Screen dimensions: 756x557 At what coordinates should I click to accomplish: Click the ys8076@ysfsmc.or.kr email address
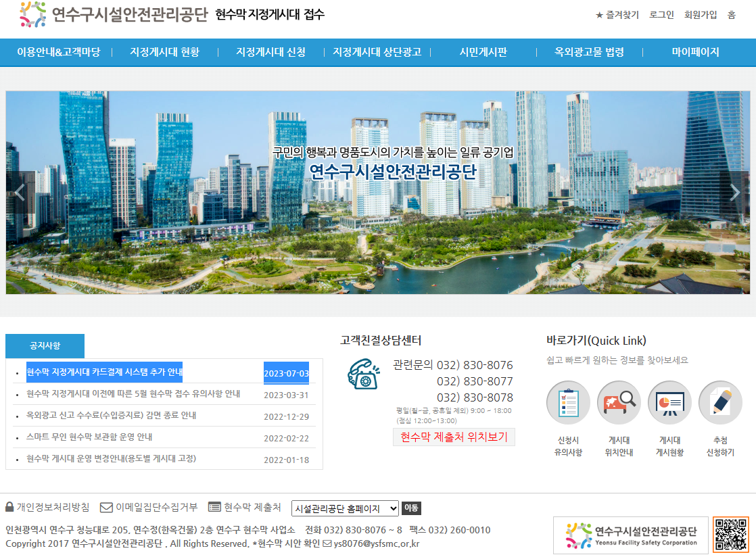(377, 543)
